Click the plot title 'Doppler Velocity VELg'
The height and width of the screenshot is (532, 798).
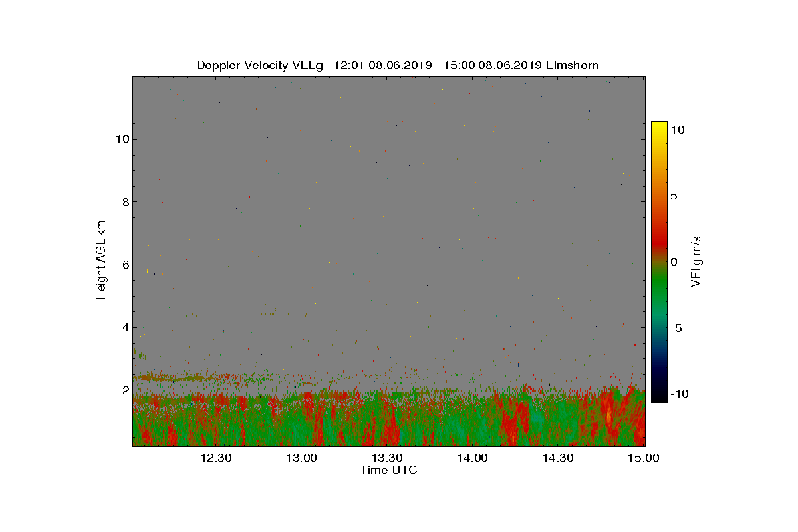pyautogui.click(x=260, y=65)
